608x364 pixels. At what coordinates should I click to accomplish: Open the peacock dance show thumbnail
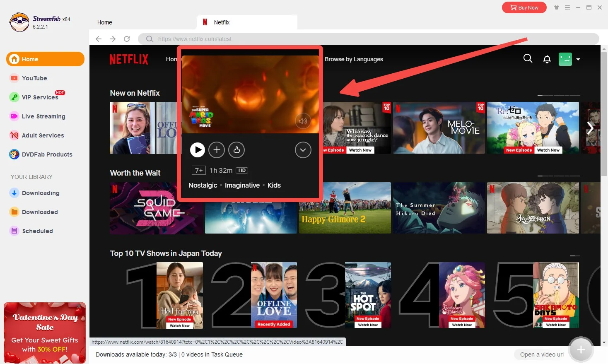[357, 128]
